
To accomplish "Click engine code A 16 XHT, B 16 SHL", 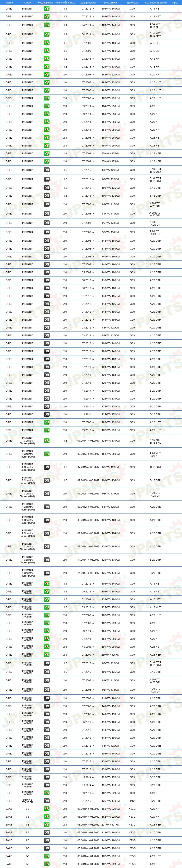I will pos(155,441).
